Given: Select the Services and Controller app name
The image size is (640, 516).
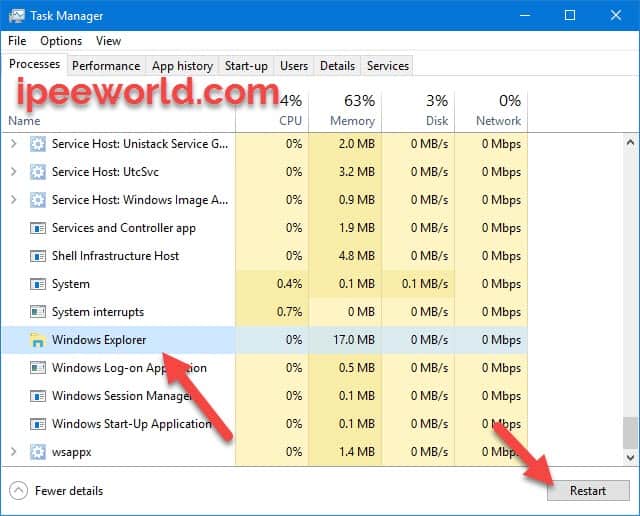Looking at the screenshot, I should [x=124, y=228].
